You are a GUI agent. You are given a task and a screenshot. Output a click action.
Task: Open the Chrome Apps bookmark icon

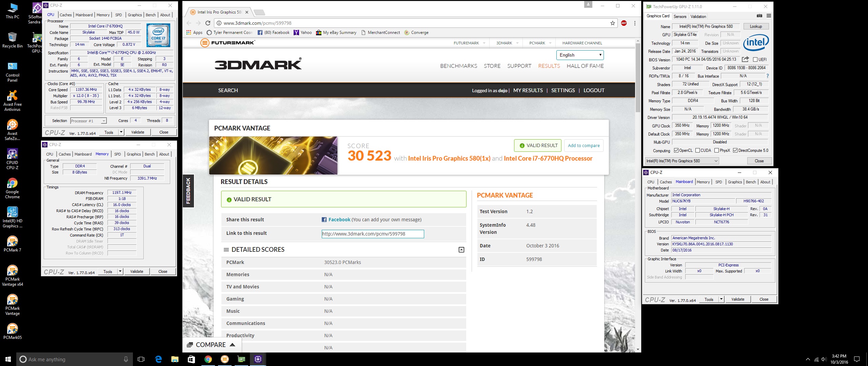pyautogui.click(x=194, y=33)
